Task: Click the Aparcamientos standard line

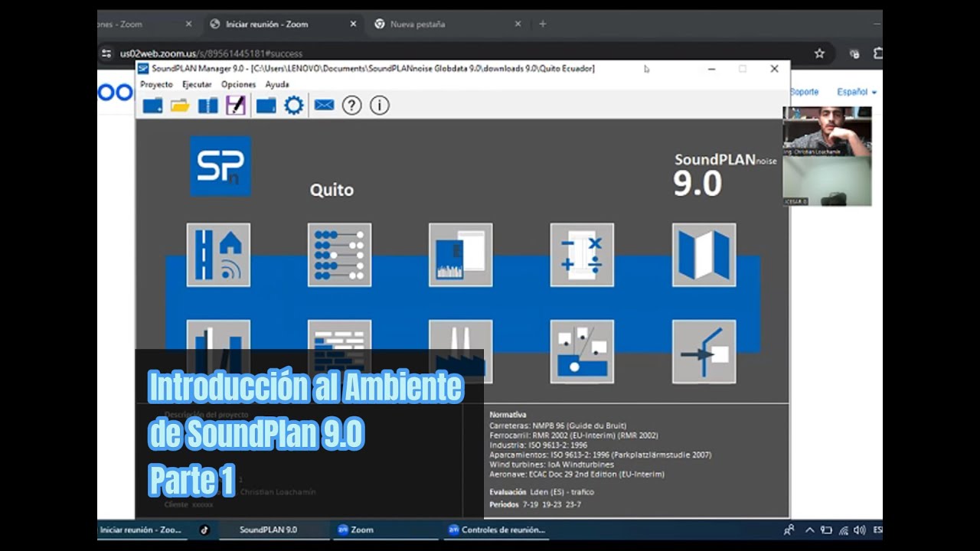Action: click(600, 455)
